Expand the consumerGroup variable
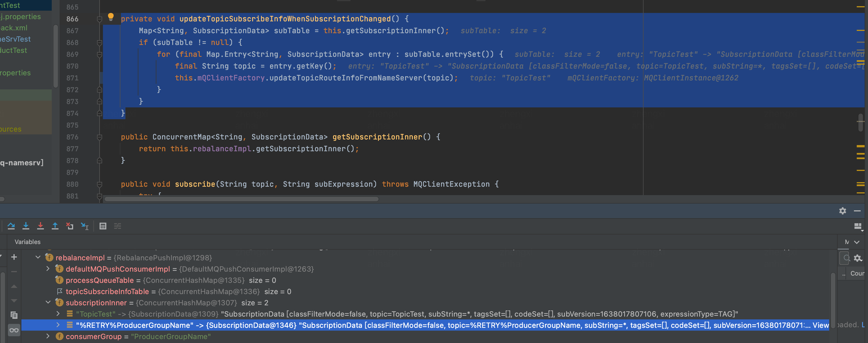This screenshot has width=868, height=343. click(48, 336)
